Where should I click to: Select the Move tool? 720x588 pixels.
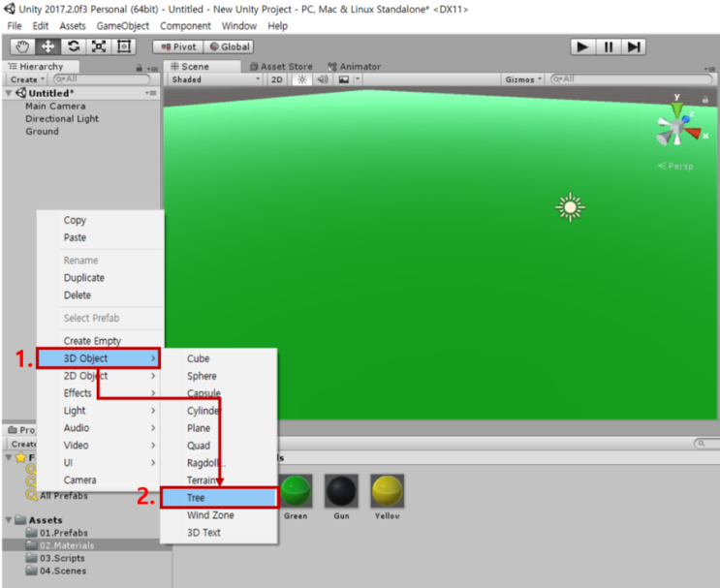pos(47,46)
